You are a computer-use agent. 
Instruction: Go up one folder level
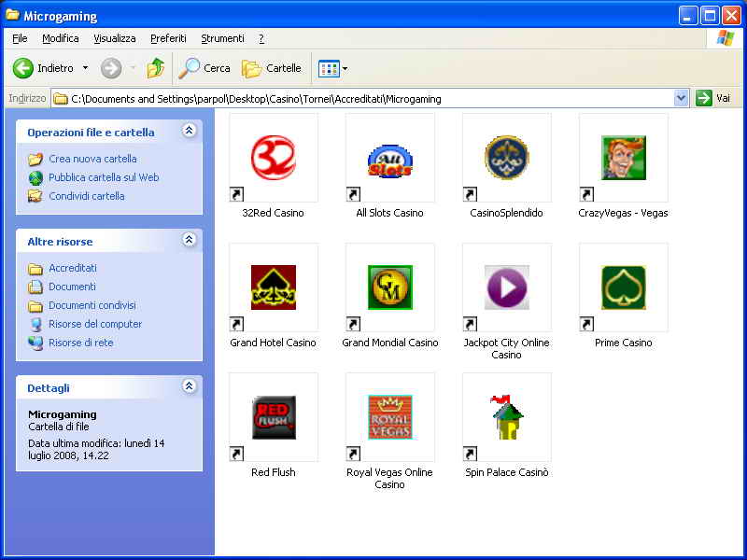coord(155,68)
